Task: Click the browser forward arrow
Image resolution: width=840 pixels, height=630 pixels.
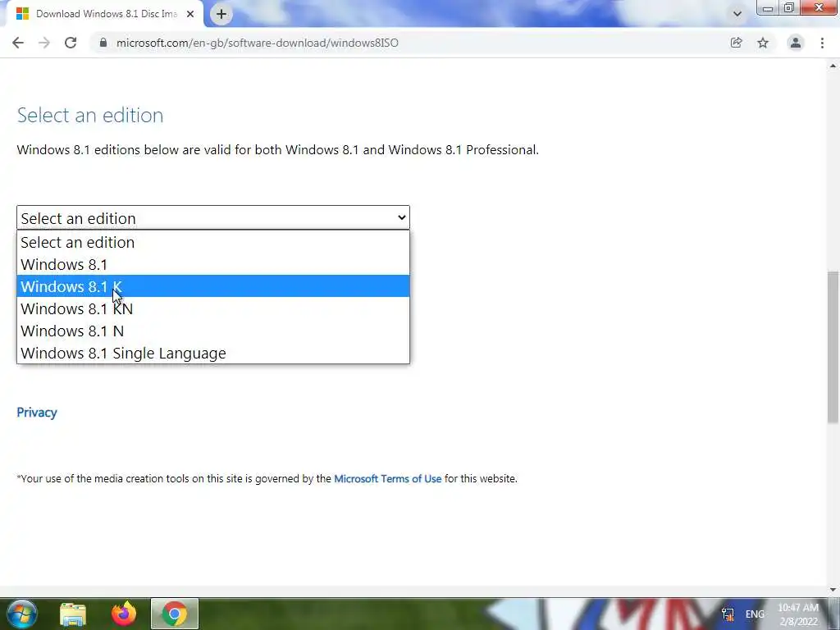Action: [44, 43]
